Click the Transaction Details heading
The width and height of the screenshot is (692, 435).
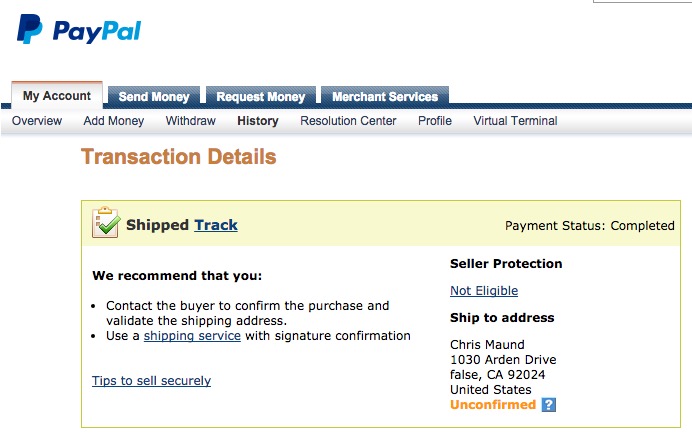click(x=178, y=157)
